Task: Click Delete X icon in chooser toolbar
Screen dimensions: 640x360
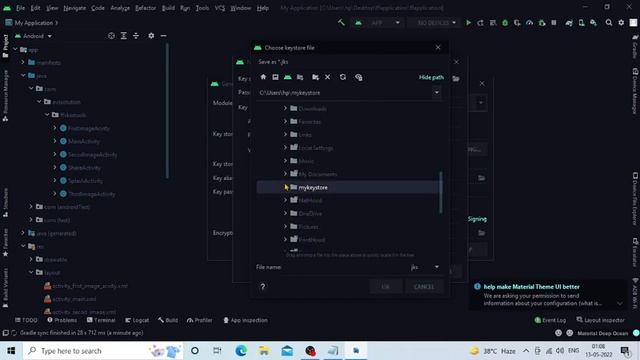Action: (327, 77)
